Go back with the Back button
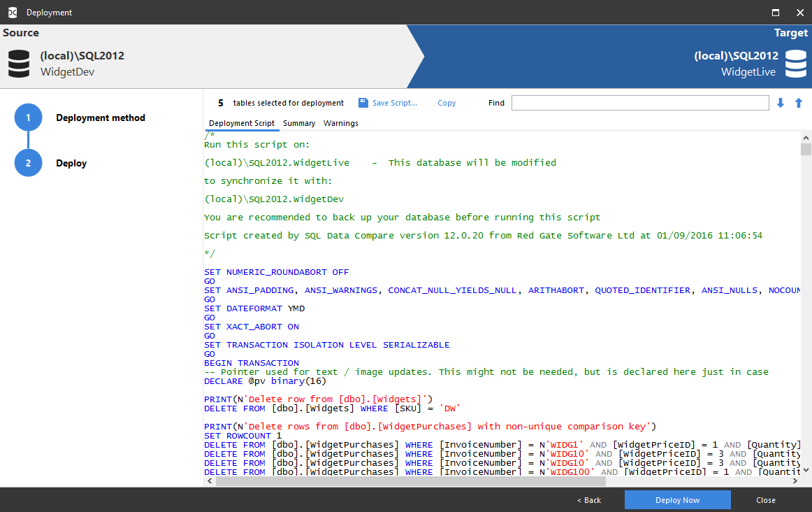812x512 pixels. click(589, 500)
